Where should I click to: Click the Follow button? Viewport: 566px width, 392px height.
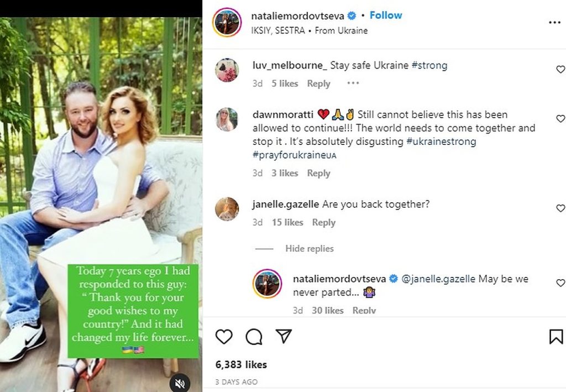(x=386, y=15)
